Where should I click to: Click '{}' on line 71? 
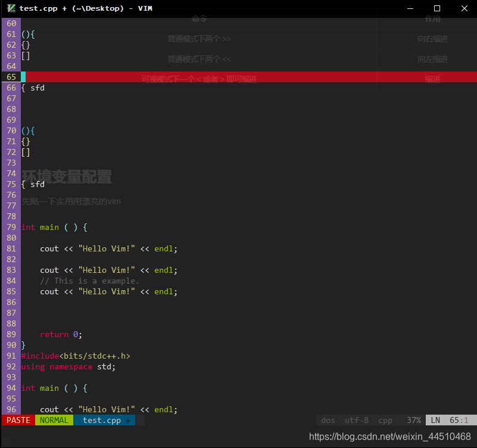(x=26, y=142)
